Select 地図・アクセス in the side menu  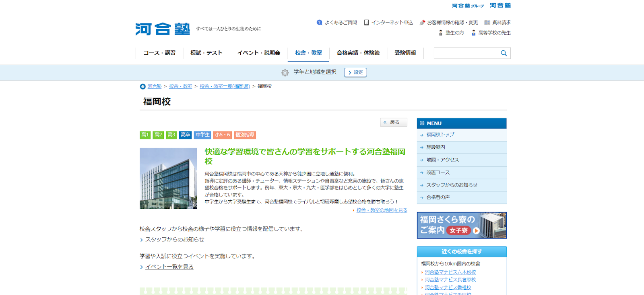[442, 160]
